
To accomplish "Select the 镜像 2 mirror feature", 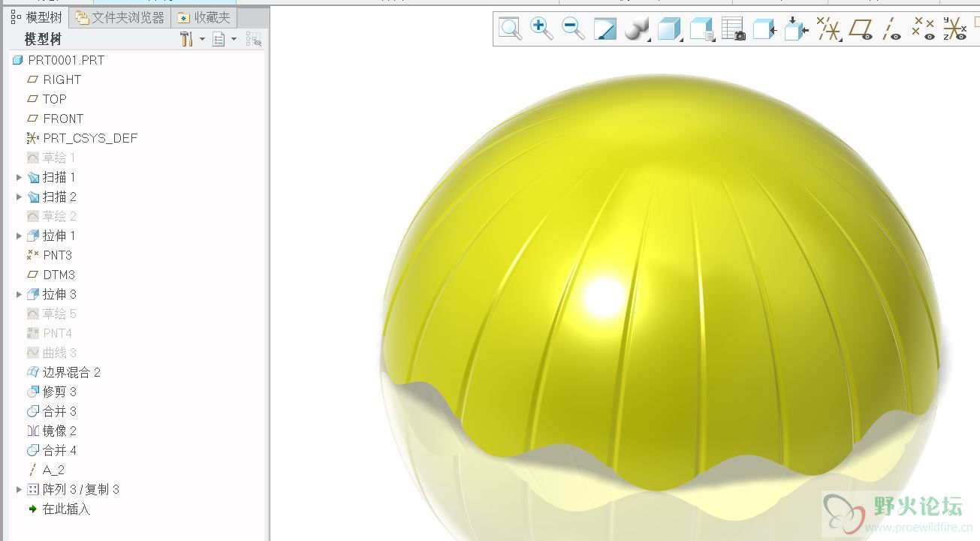I will point(52,431).
